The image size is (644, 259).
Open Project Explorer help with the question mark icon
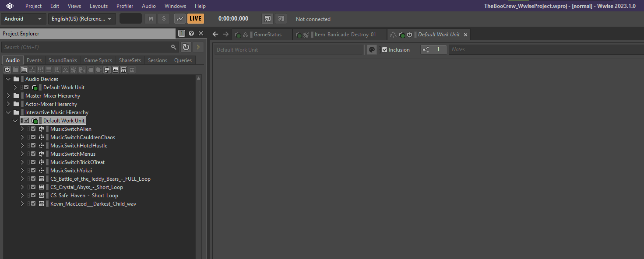pyautogui.click(x=191, y=33)
